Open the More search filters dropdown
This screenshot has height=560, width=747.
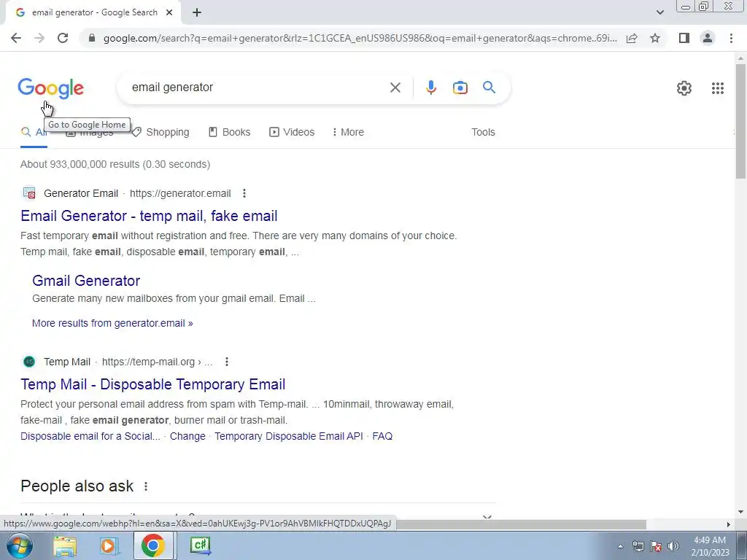click(x=348, y=133)
